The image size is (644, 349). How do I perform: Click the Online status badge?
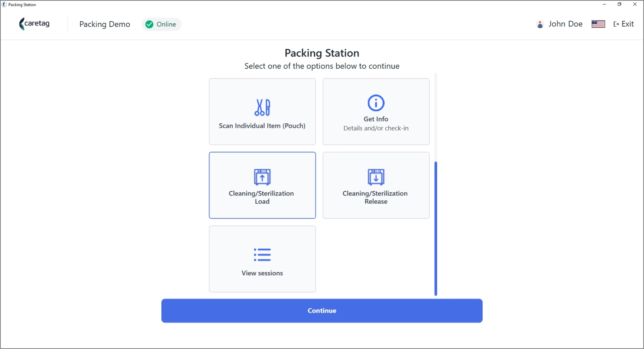point(161,24)
